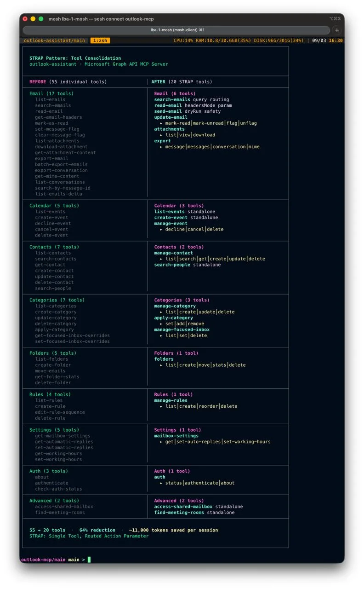
Task: Click the triangle before mark-read under update-email
Action: tap(161, 123)
